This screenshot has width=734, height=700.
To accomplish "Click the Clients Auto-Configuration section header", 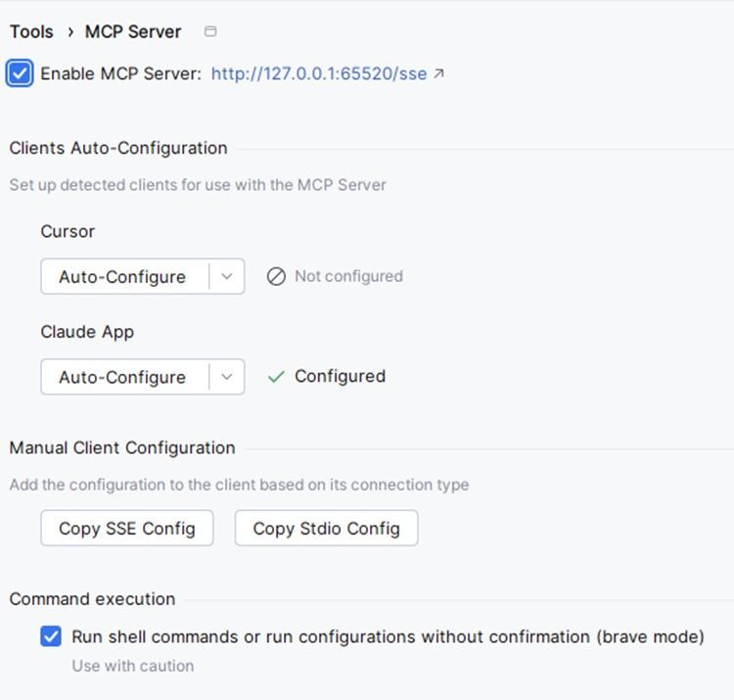I will tap(118, 149).
